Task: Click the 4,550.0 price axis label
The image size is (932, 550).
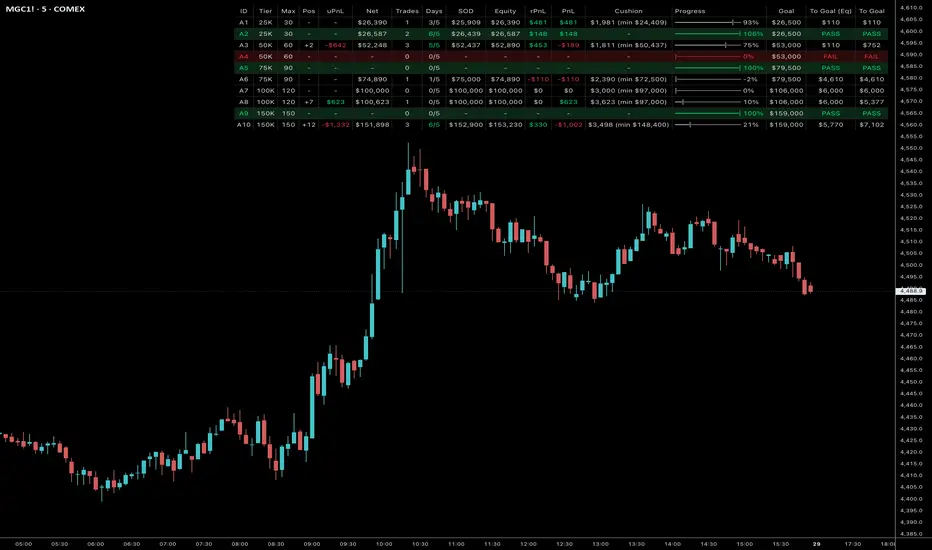Action: (911, 148)
